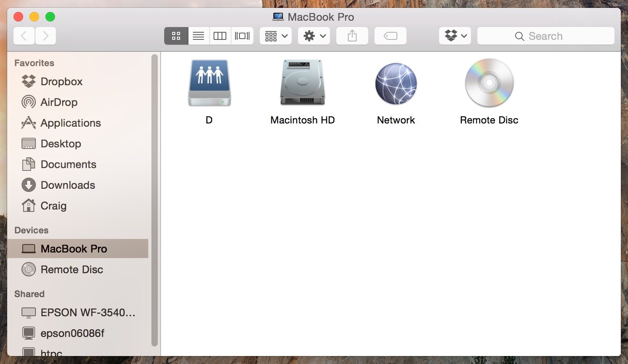
Task: Click the Applications 'A' icon
Action: 29,123
